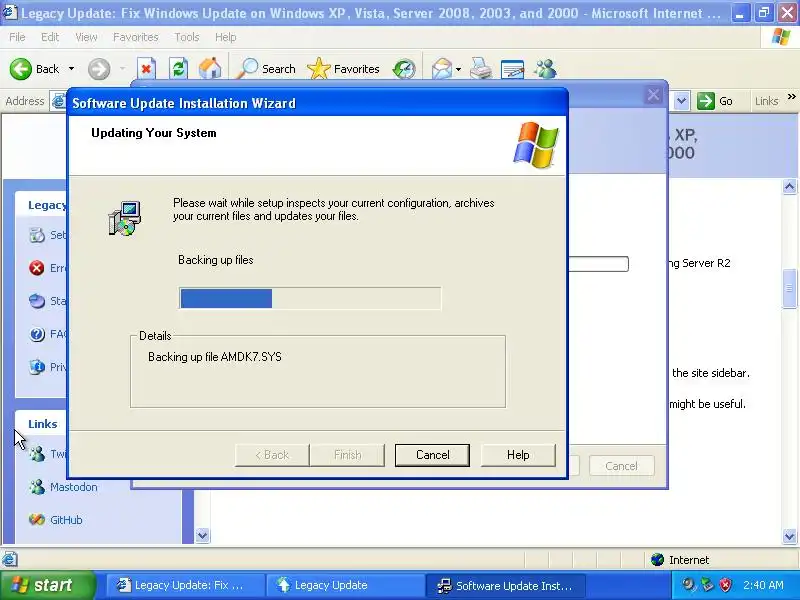Open the Back button history dropdown arrow
This screenshot has height=600, width=800.
coord(71,69)
